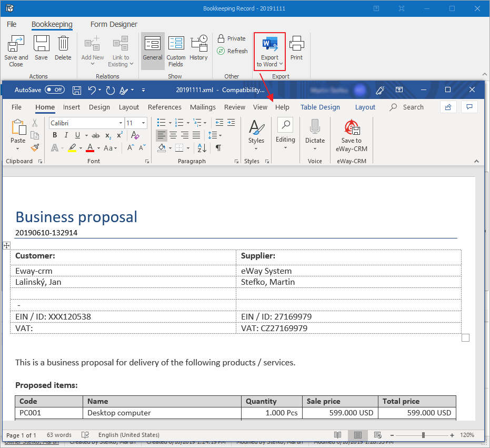Delete the bookkeeping record

pos(63,47)
